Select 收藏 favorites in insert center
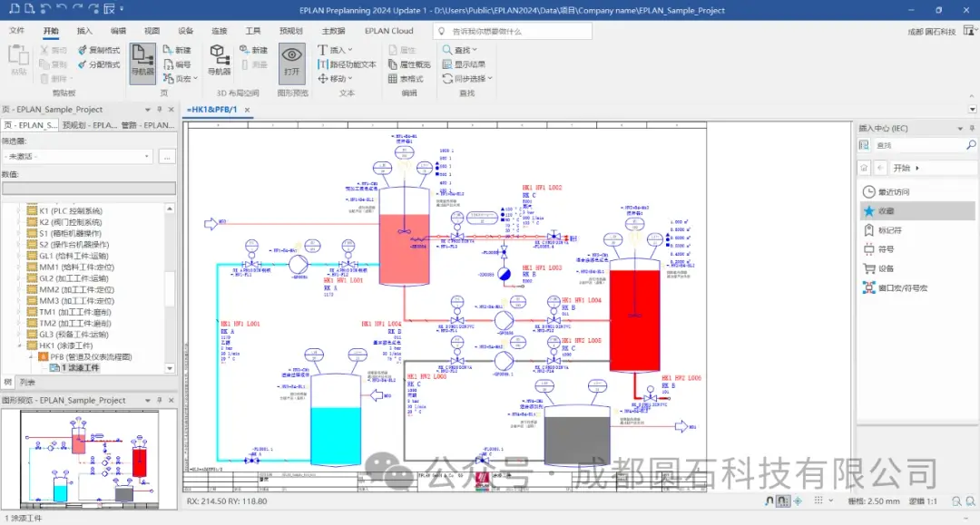The width and height of the screenshot is (980, 525). pos(916,211)
